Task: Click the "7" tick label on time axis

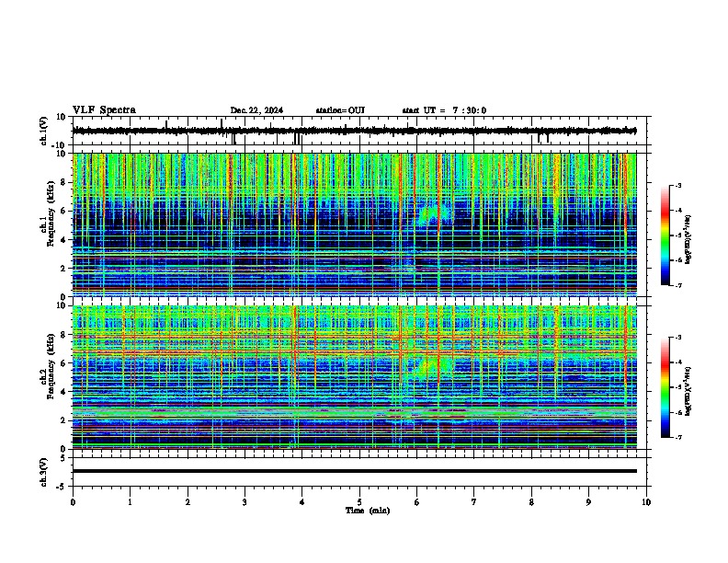Action: coord(474,502)
